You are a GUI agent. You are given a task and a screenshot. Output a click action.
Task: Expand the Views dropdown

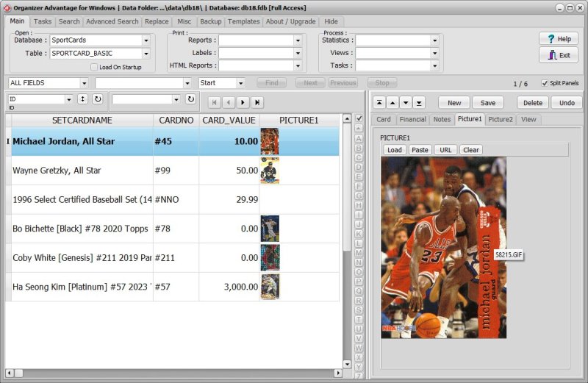pos(434,53)
